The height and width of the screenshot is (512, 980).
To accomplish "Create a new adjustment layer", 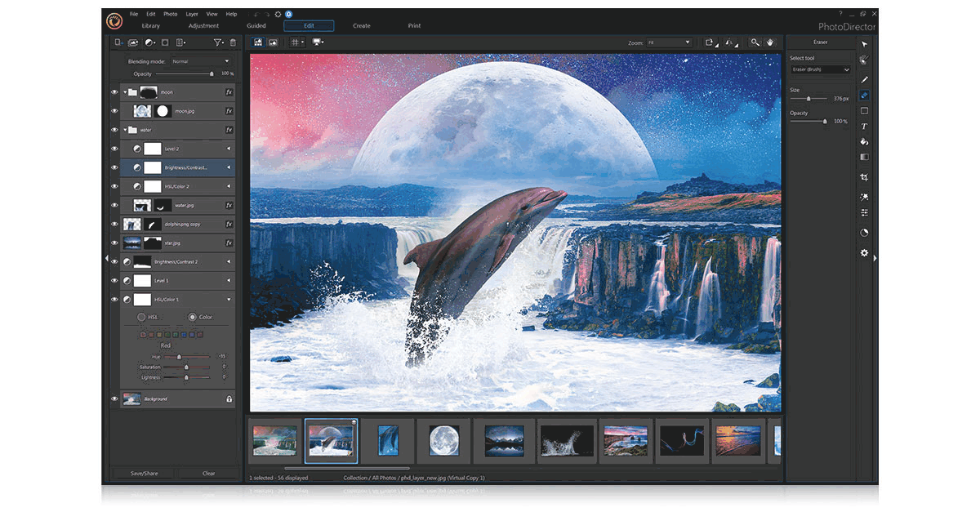I will pyautogui.click(x=149, y=42).
